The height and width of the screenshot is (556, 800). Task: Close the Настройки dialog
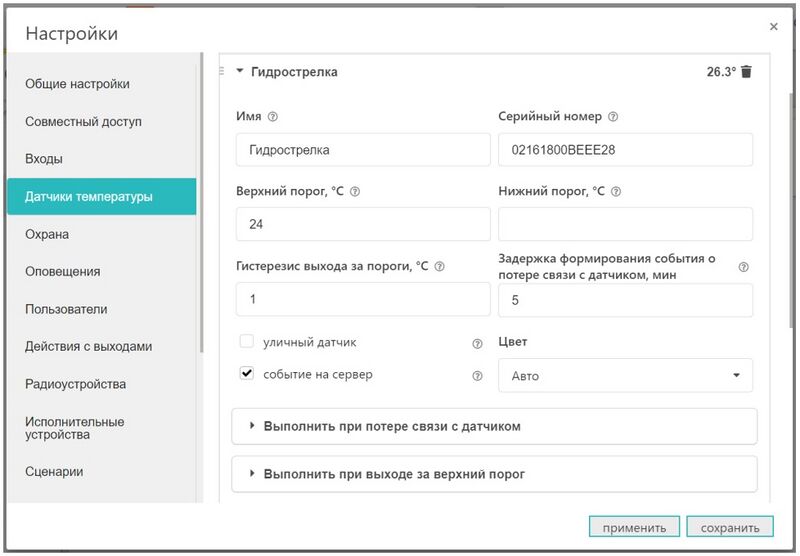[x=773, y=27]
